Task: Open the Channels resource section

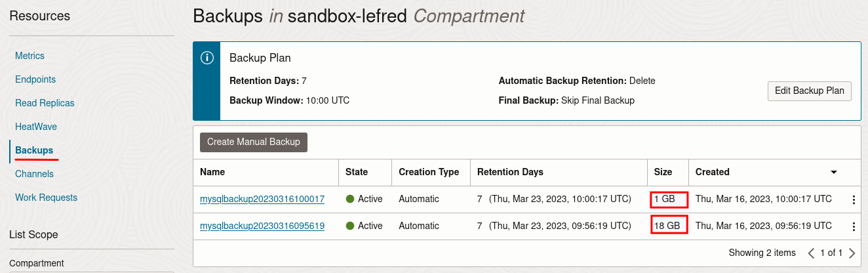Action: 34,174
